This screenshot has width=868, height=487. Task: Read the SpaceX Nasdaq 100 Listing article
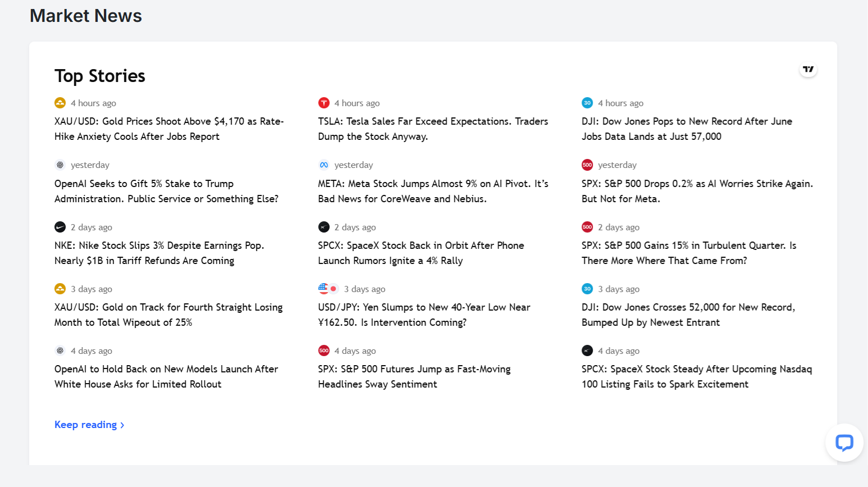(x=697, y=376)
